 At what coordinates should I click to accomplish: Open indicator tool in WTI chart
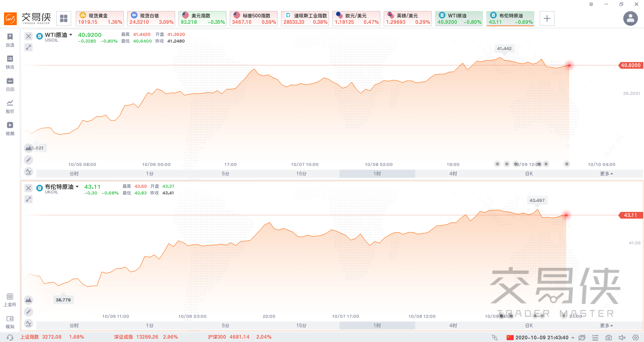29,172
